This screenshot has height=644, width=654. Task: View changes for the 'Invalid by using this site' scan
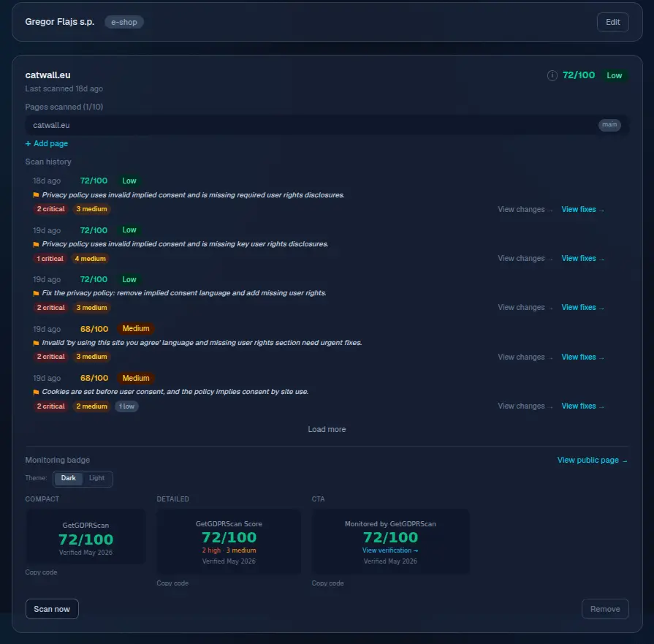[525, 357]
